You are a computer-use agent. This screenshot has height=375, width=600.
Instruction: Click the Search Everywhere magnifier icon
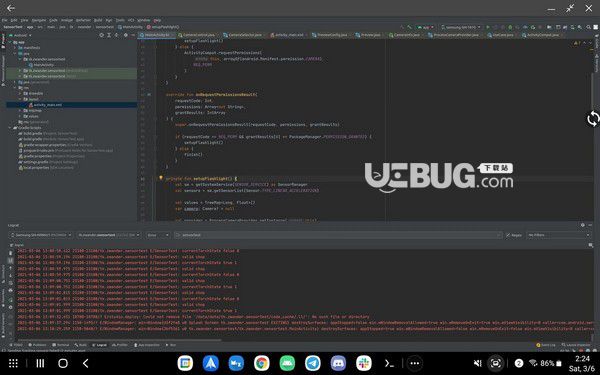coord(588,27)
